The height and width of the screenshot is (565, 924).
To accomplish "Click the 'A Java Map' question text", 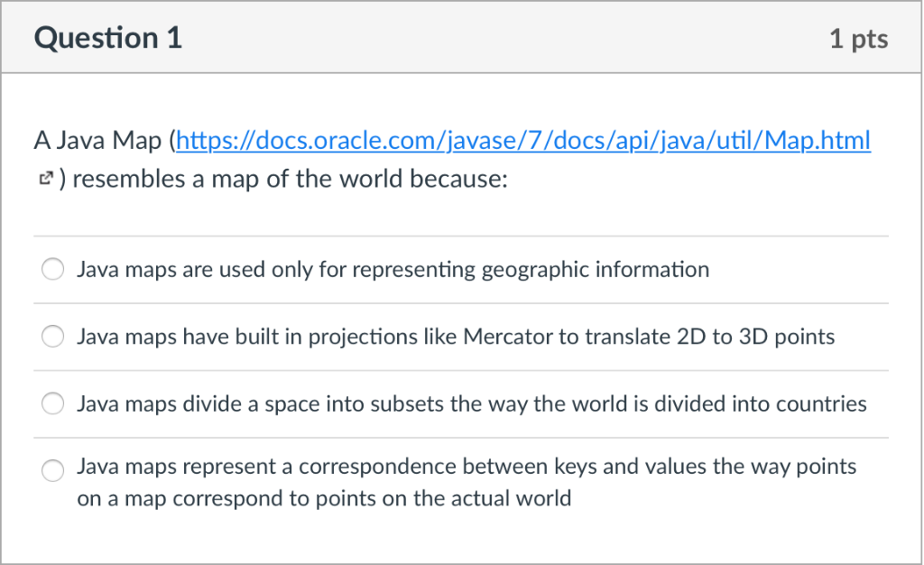I will point(97,141).
